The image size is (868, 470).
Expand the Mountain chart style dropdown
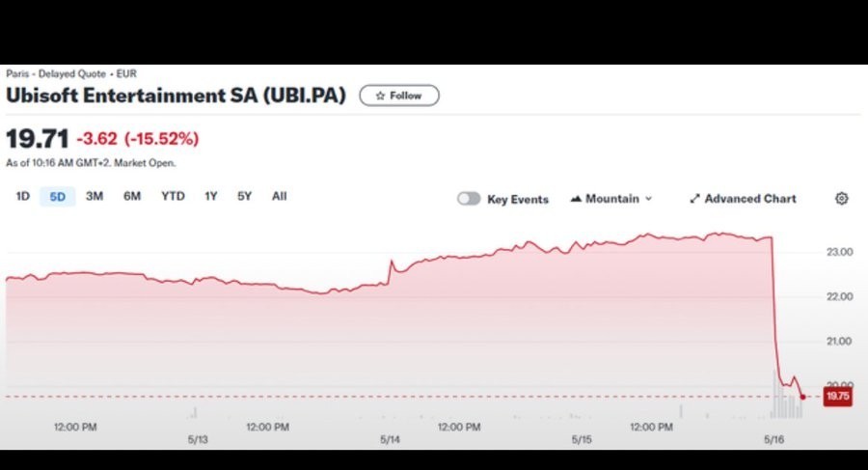tap(648, 199)
